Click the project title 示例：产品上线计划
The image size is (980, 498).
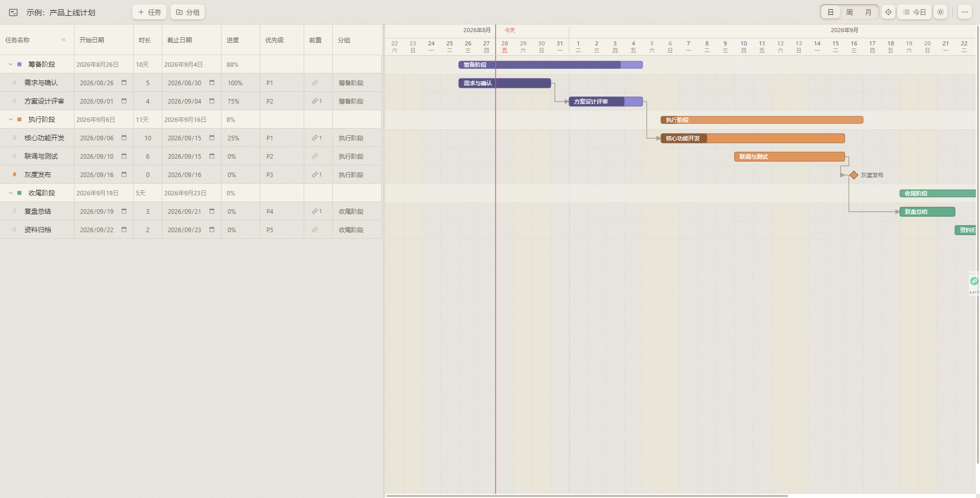[x=61, y=12]
